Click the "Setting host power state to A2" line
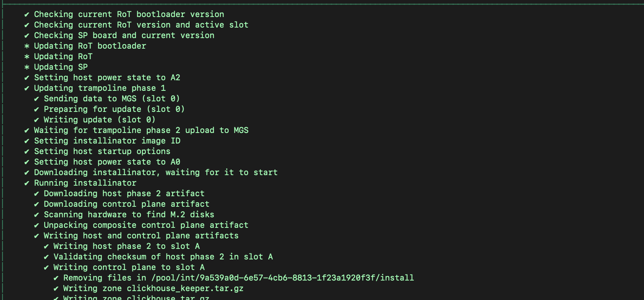644x300 pixels. click(x=107, y=78)
